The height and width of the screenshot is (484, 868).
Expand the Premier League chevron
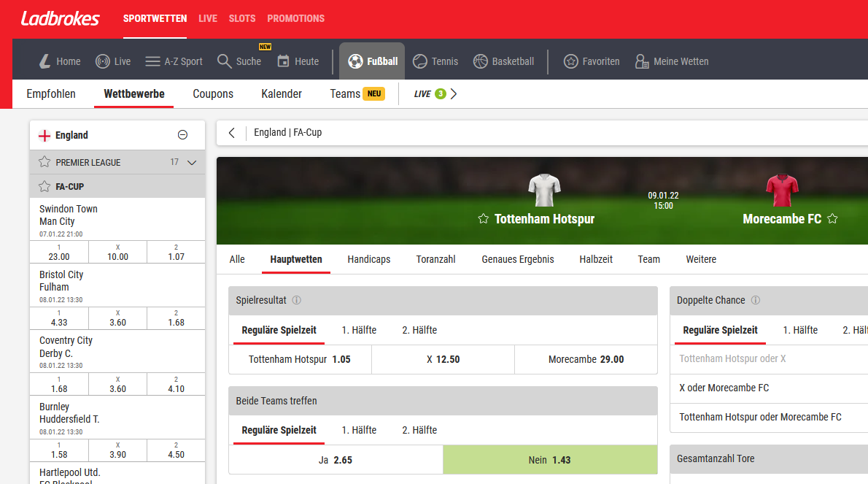click(x=192, y=163)
